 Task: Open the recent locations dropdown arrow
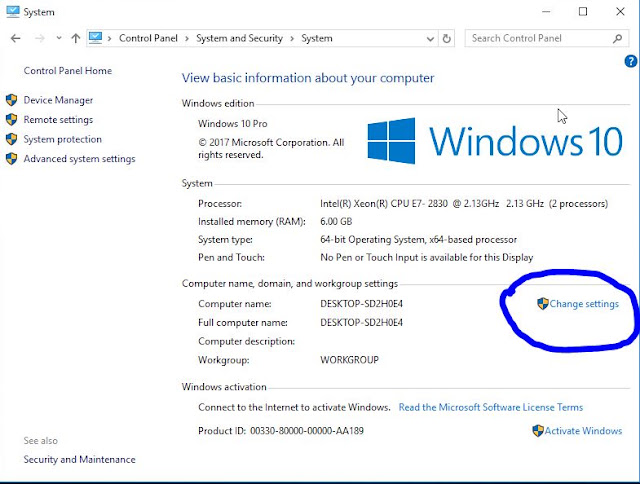click(59, 38)
